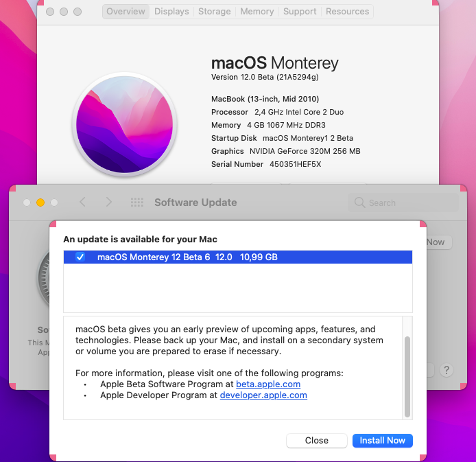Screen dimensions: 476x462
Task: Select the macOS Monterey 12 Beta 6 row
Action: (x=238, y=257)
